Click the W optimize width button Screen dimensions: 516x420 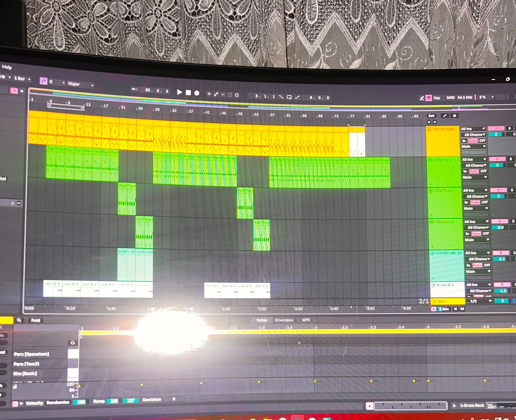(x=462, y=309)
